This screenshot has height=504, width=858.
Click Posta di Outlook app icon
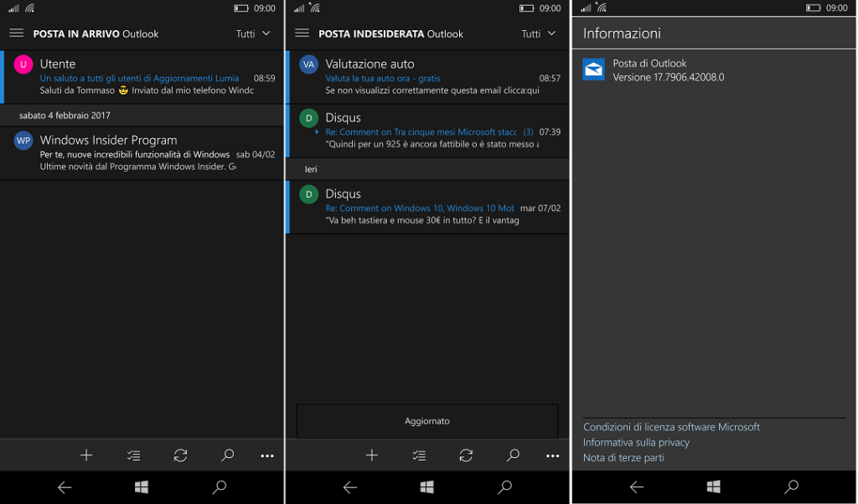pyautogui.click(x=594, y=69)
